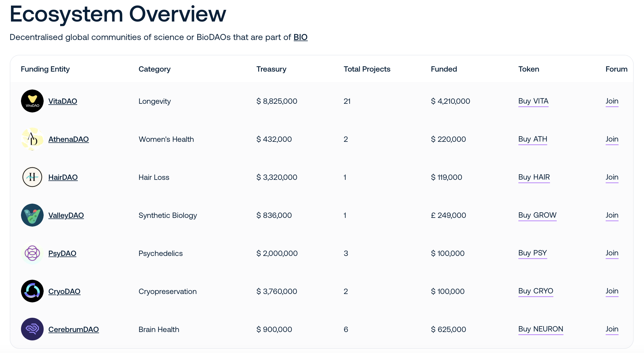Click Buy GROW for ValleyDAO
Image resolution: width=644 pixels, height=353 pixels.
[x=537, y=215]
